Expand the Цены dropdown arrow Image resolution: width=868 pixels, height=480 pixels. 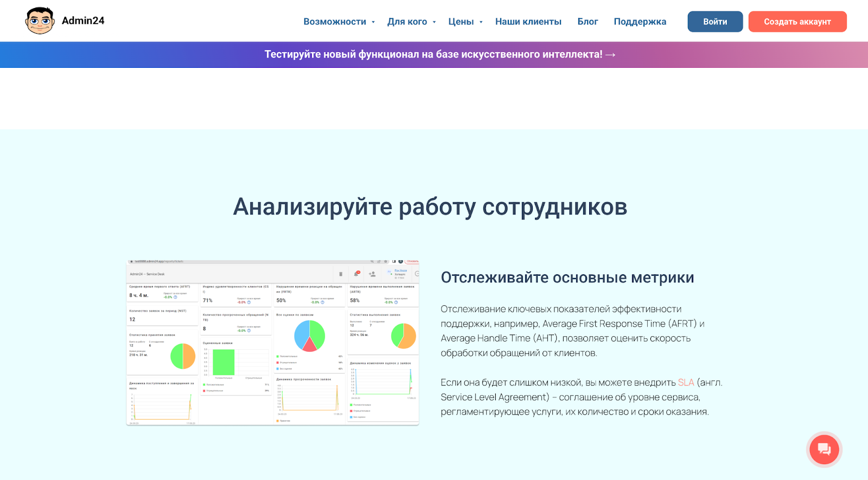click(x=481, y=22)
